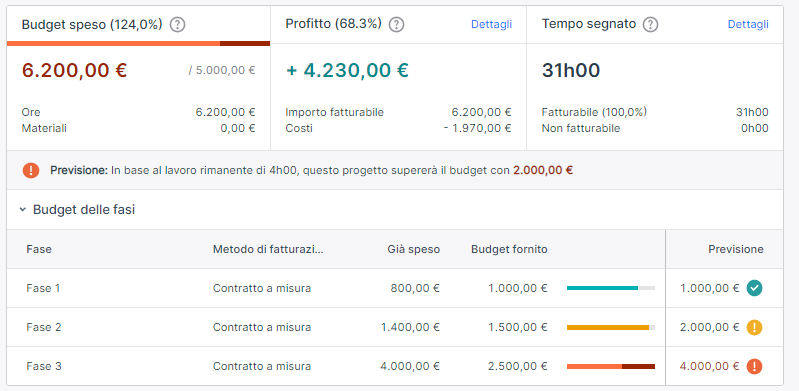The height and width of the screenshot is (391, 799).
Task: Click the Fase 1 teal progress bar
Action: [610, 289]
